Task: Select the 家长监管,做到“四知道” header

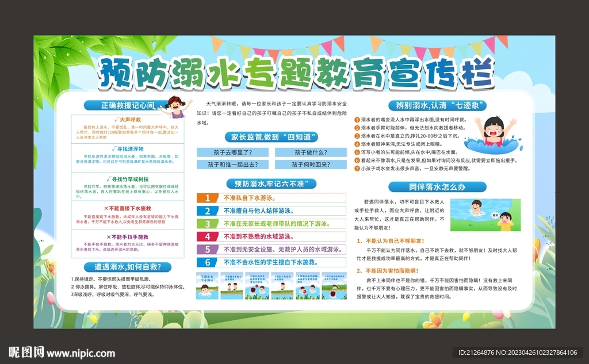Action: [x=271, y=137]
